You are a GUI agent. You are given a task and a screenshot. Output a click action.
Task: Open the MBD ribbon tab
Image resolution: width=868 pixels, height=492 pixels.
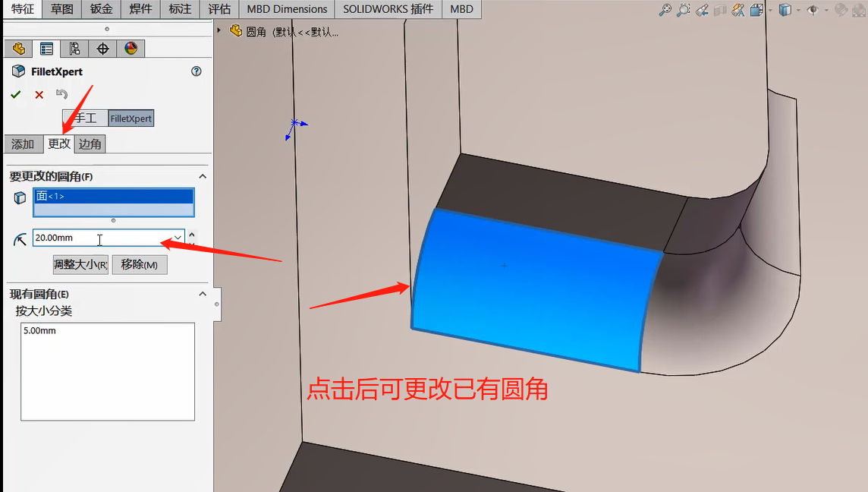pyautogui.click(x=461, y=9)
